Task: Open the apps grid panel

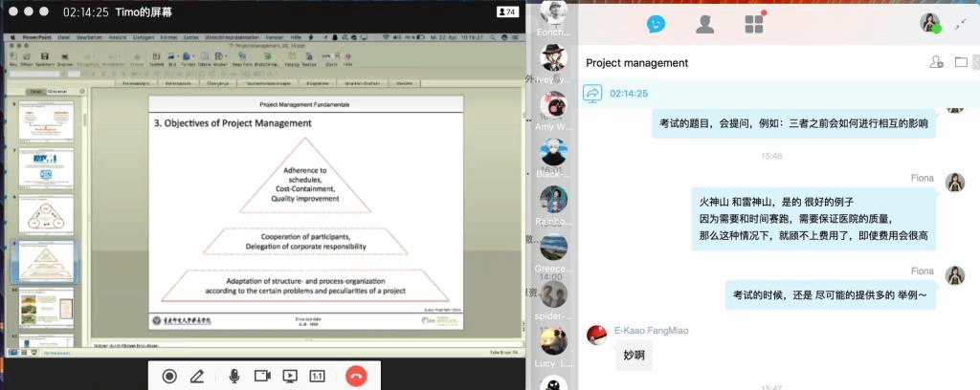Action: 755,24
